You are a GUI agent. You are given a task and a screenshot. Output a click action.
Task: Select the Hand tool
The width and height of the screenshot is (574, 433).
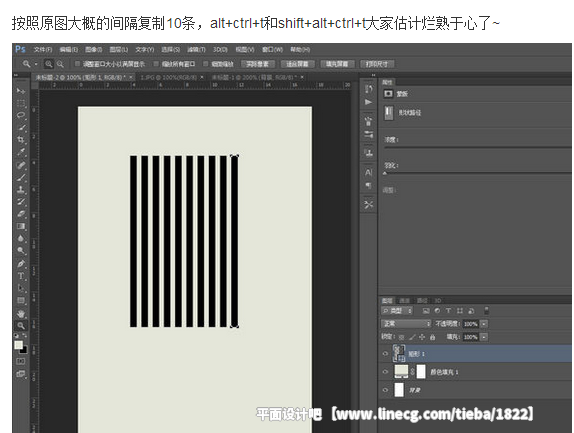point(21,313)
